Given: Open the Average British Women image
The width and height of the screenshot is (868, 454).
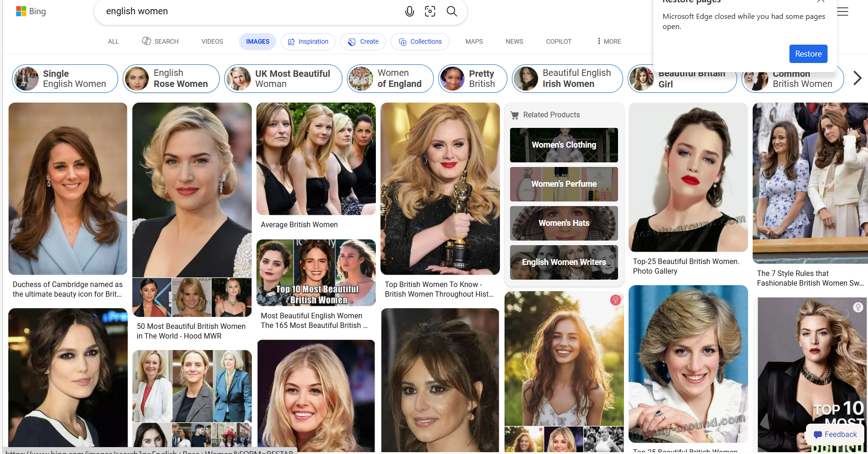Looking at the screenshot, I should point(316,159).
